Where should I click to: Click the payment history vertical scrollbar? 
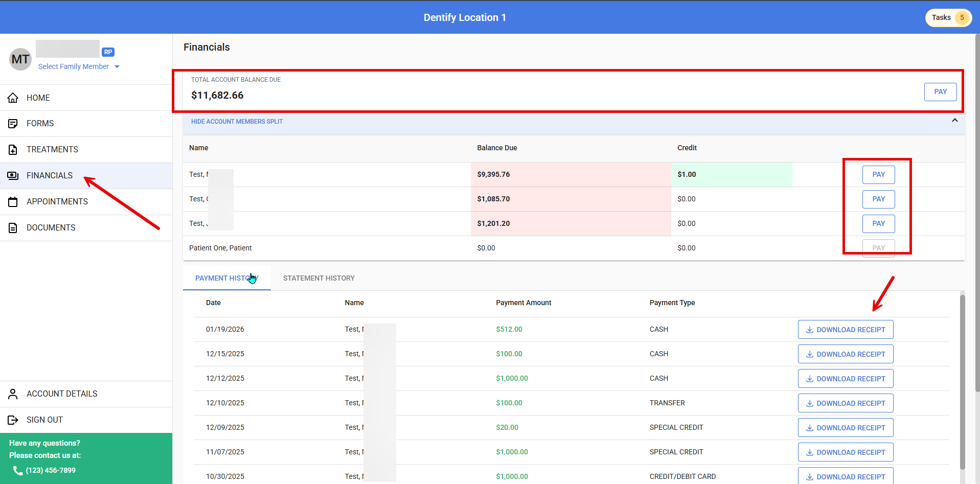pos(962,382)
